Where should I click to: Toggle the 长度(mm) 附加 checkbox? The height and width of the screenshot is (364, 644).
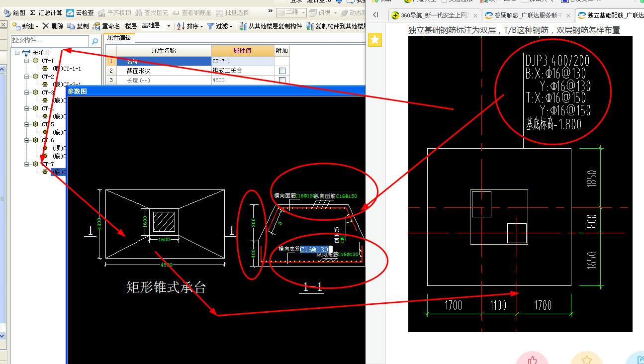point(282,80)
